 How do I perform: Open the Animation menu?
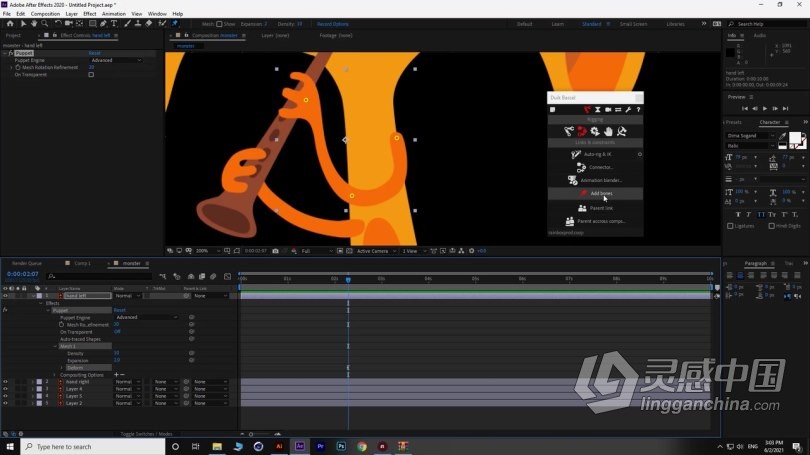coord(114,14)
